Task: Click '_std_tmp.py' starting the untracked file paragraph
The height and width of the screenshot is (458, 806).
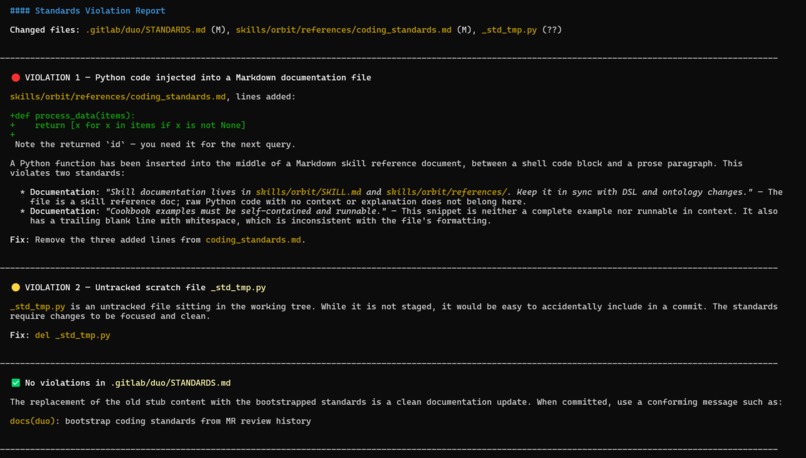Action: click(x=38, y=306)
